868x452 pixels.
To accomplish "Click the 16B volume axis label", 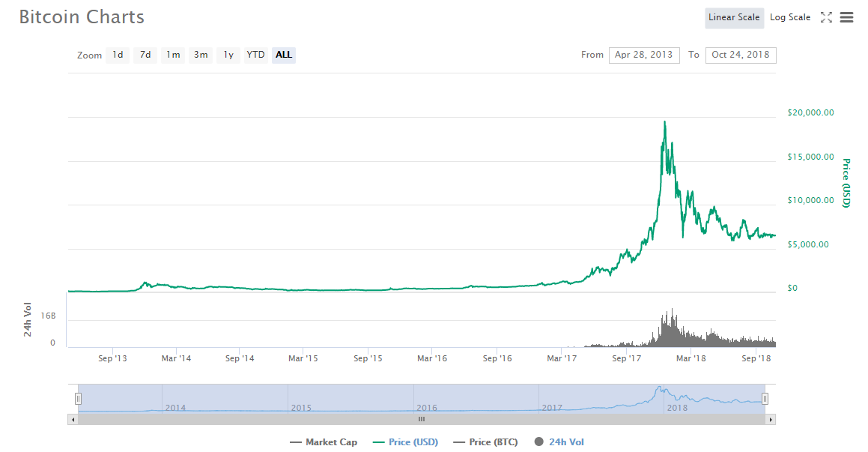I will point(48,316).
